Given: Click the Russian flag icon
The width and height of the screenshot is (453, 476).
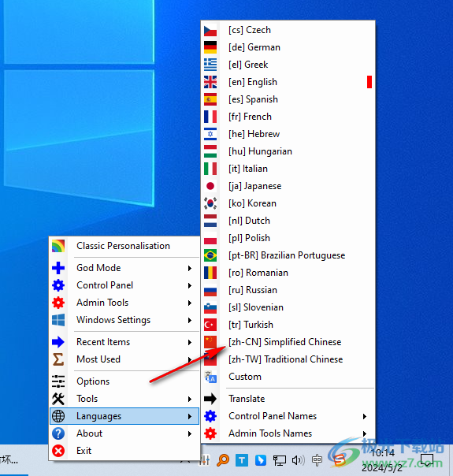Looking at the screenshot, I should coord(210,290).
